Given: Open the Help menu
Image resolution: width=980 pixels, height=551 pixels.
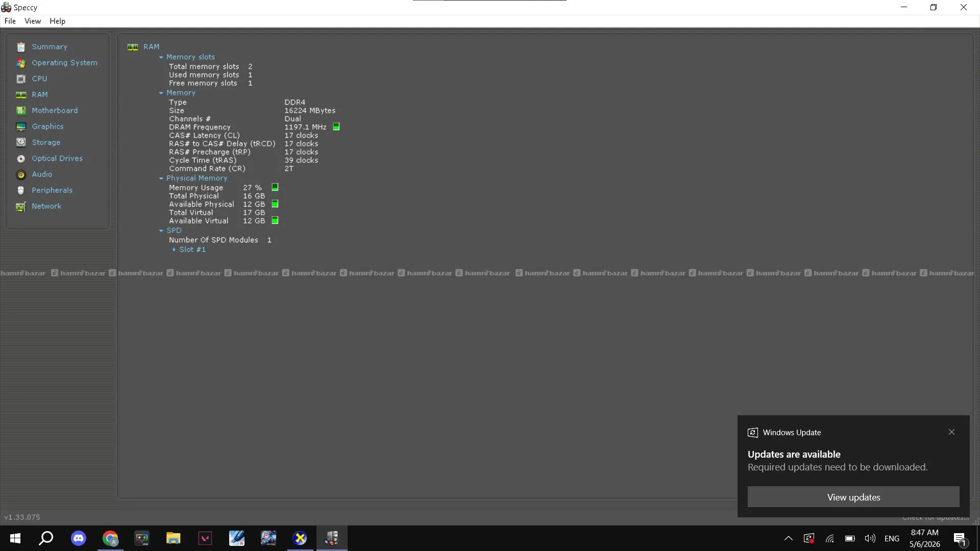Looking at the screenshot, I should point(58,21).
